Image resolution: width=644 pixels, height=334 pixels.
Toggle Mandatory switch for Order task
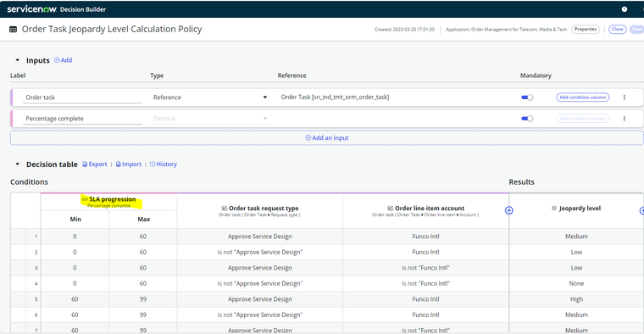(x=527, y=97)
